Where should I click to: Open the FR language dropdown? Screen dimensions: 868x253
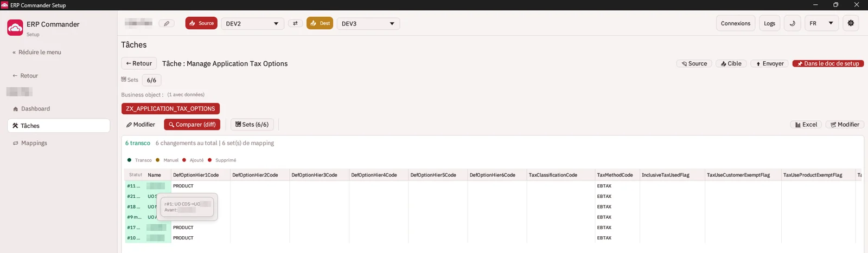[x=822, y=23]
